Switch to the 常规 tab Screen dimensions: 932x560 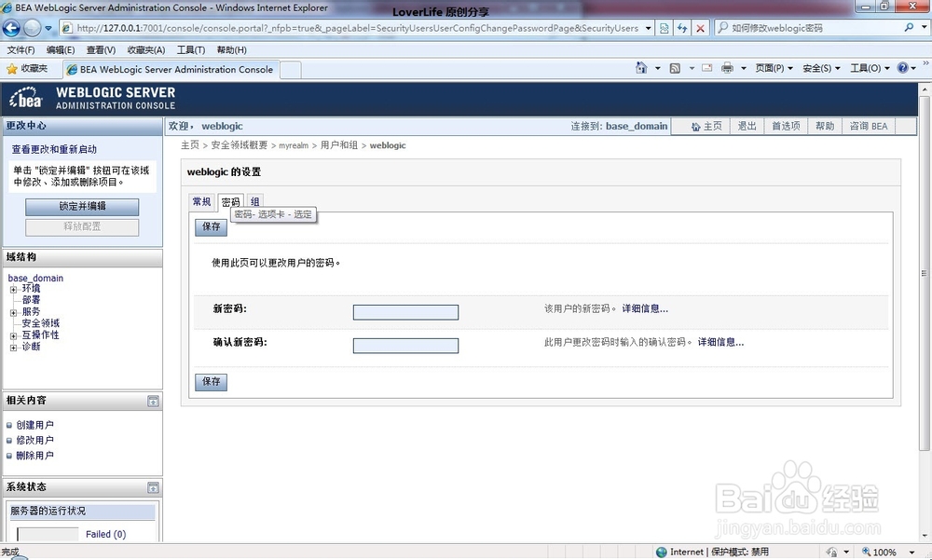click(x=200, y=201)
